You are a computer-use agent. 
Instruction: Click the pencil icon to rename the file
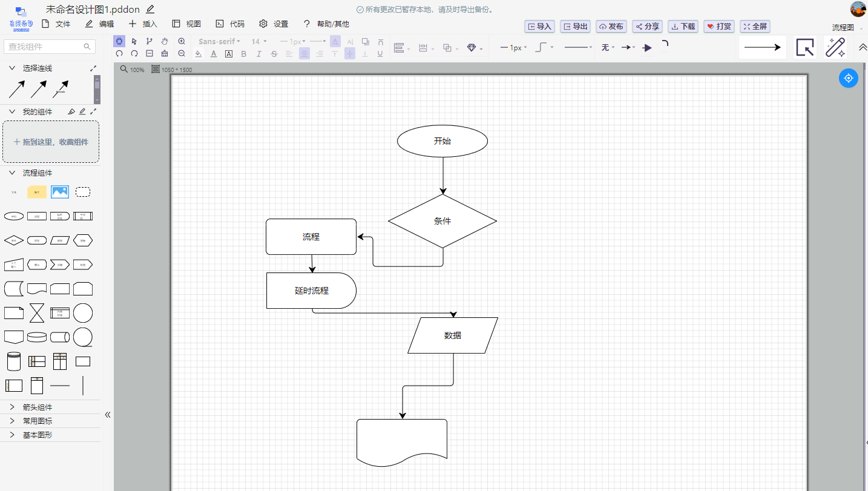pos(150,9)
